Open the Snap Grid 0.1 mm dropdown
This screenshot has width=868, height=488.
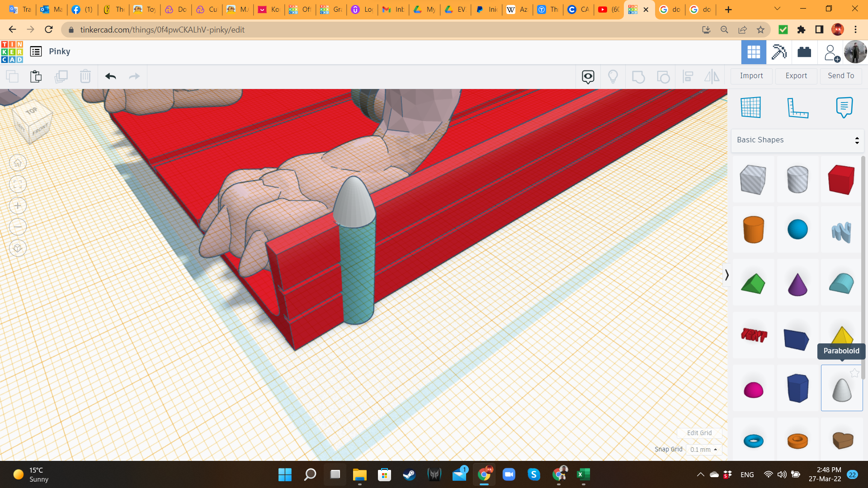pos(703,450)
